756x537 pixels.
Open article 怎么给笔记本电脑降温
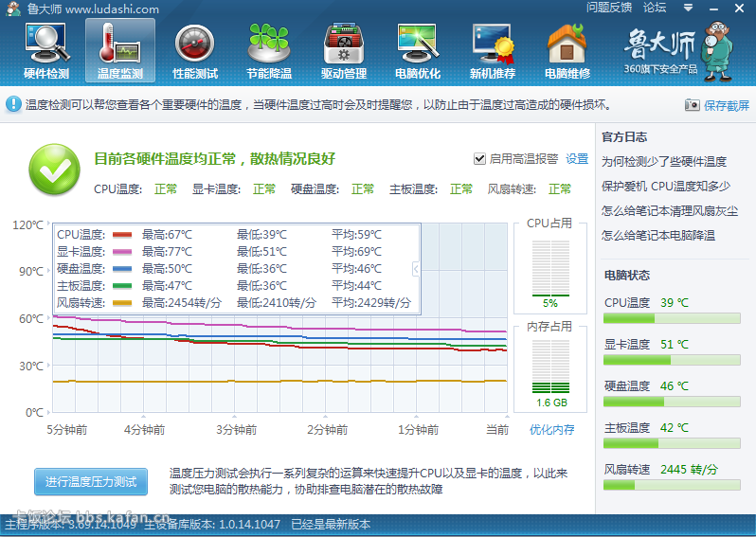pos(657,235)
